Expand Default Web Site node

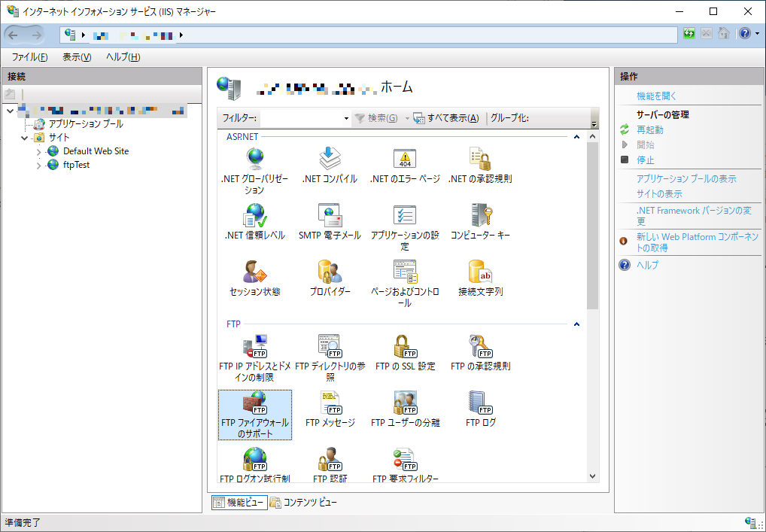pos(38,151)
